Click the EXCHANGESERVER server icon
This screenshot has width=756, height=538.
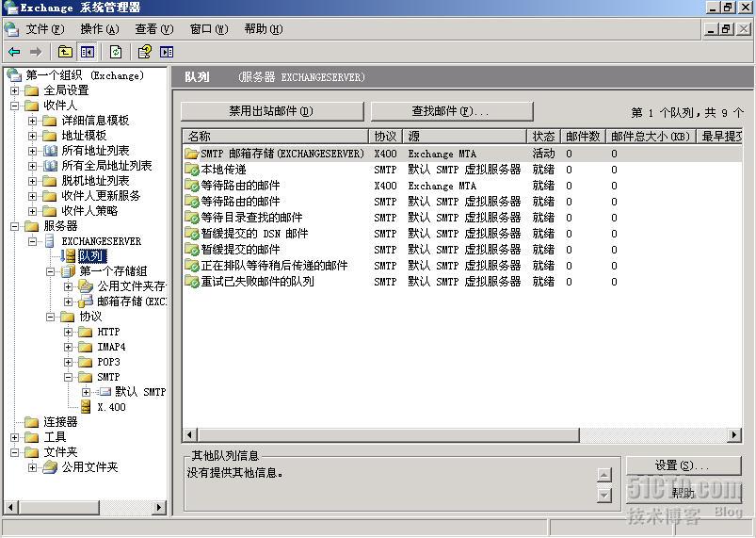click(50, 241)
